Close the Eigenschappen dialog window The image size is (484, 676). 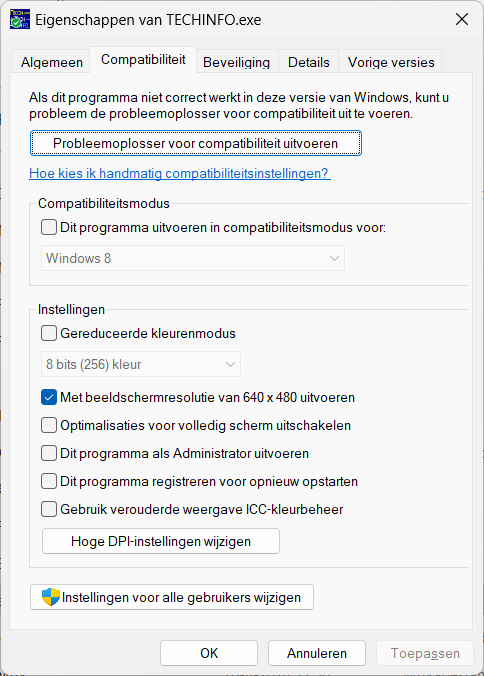point(462,19)
